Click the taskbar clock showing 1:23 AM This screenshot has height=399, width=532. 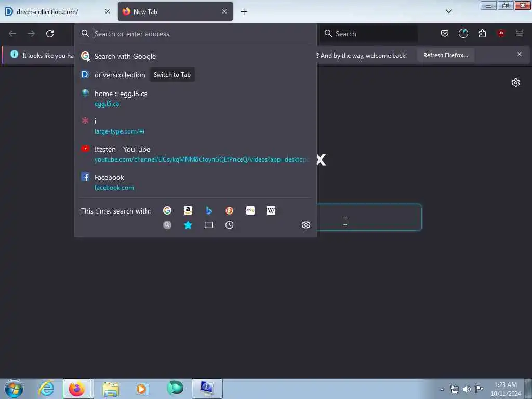(505, 389)
